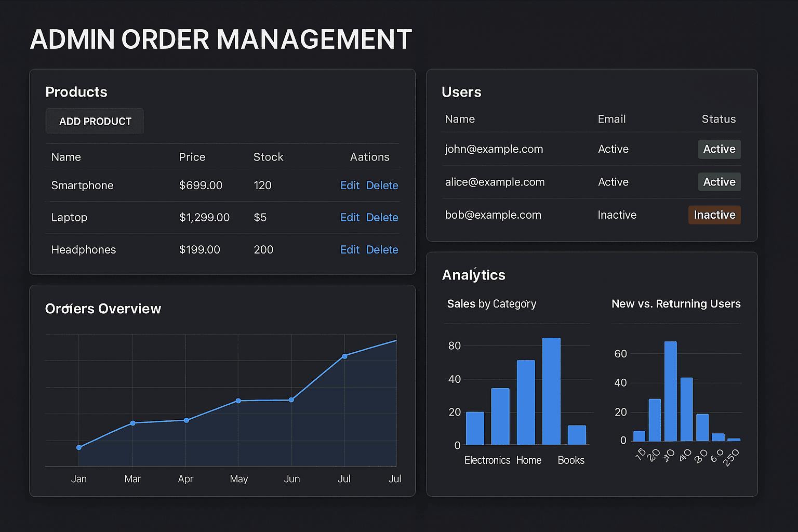Edit the Smartphone product
This screenshot has height=532, width=798.
tap(350, 185)
